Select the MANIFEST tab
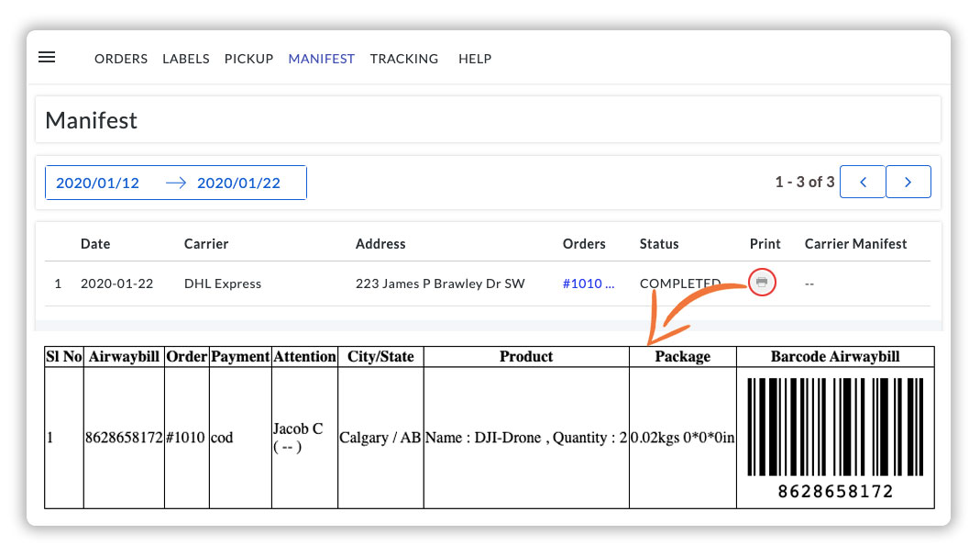This screenshot has width=980, height=556. point(321,59)
